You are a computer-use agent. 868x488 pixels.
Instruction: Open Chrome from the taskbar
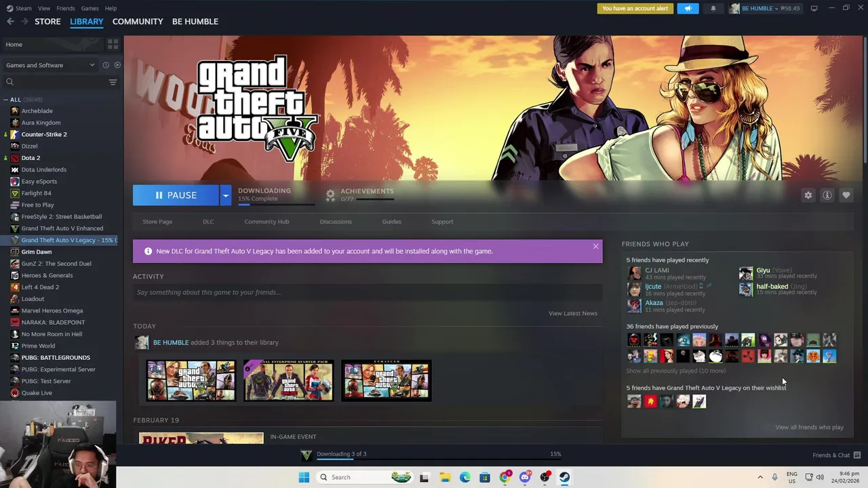point(505,477)
